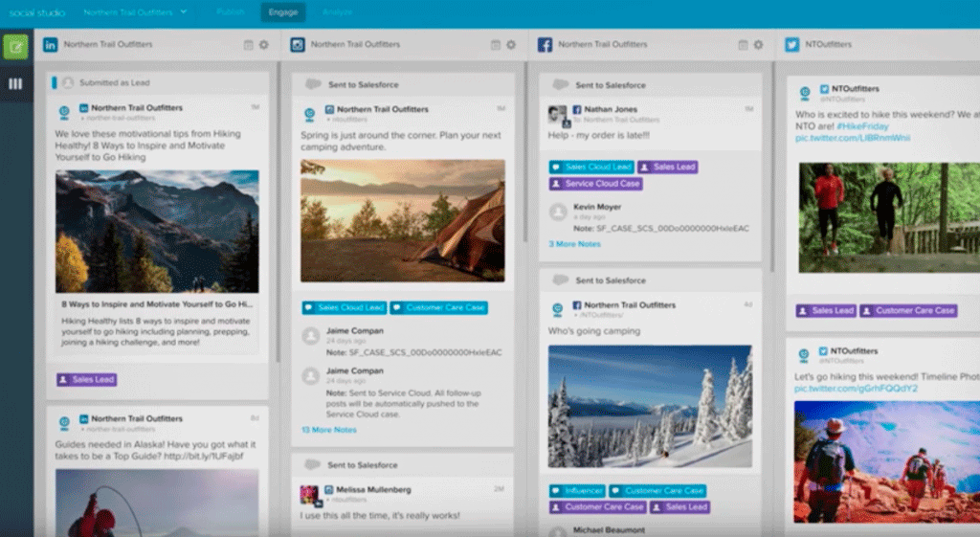980x537 pixels.
Task: Open Instagram column settings gear
Action: (x=511, y=44)
